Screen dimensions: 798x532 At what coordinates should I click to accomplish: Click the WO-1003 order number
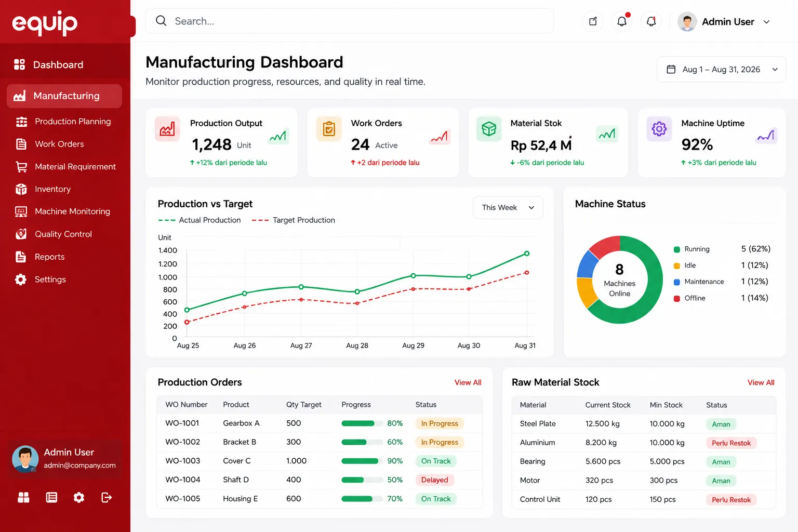click(182, 461)
